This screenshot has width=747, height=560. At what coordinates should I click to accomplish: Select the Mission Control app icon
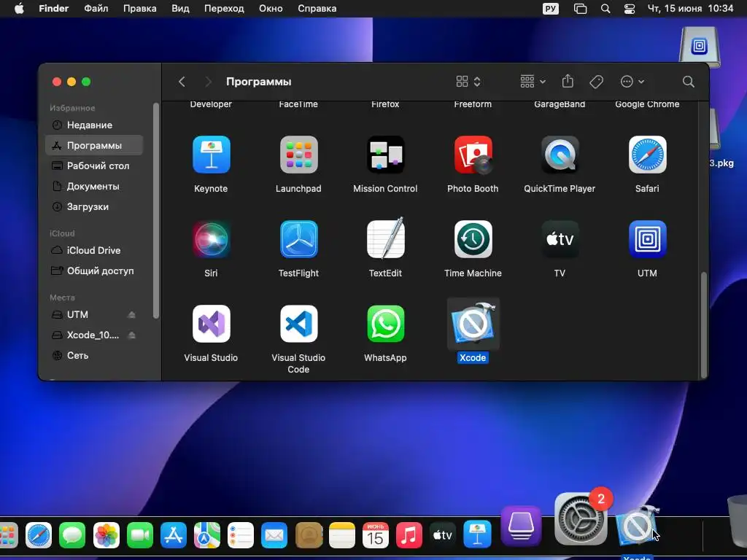click(x=385, y=155)
